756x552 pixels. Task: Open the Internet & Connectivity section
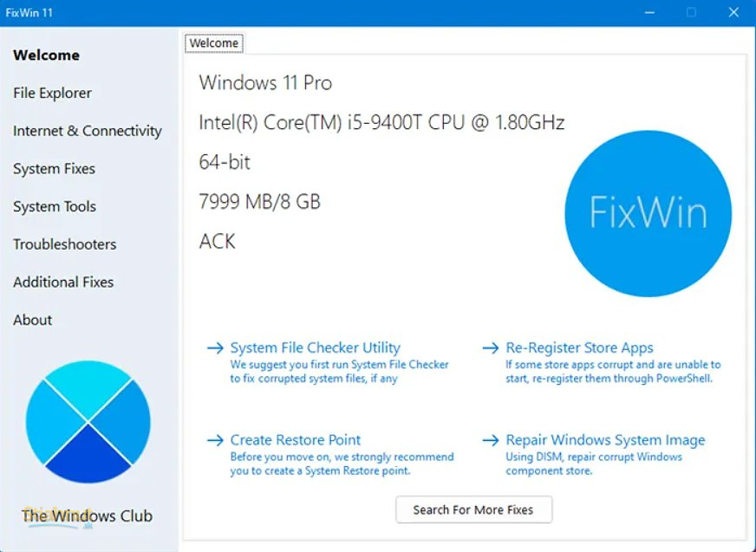point(87,131)
